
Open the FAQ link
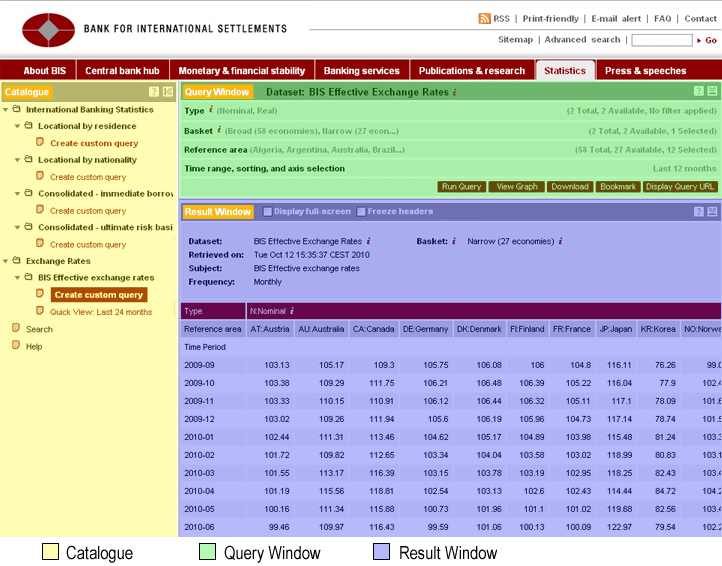point(662,18)
